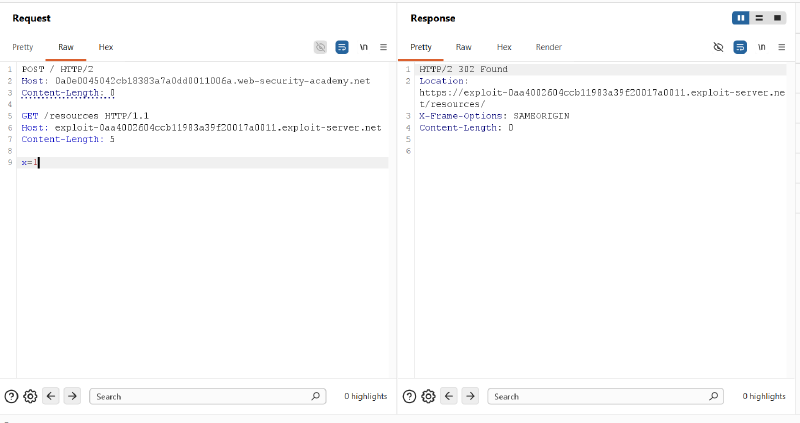
Task: Go to previous match in Request search
Action: click(x=51, y=396)
